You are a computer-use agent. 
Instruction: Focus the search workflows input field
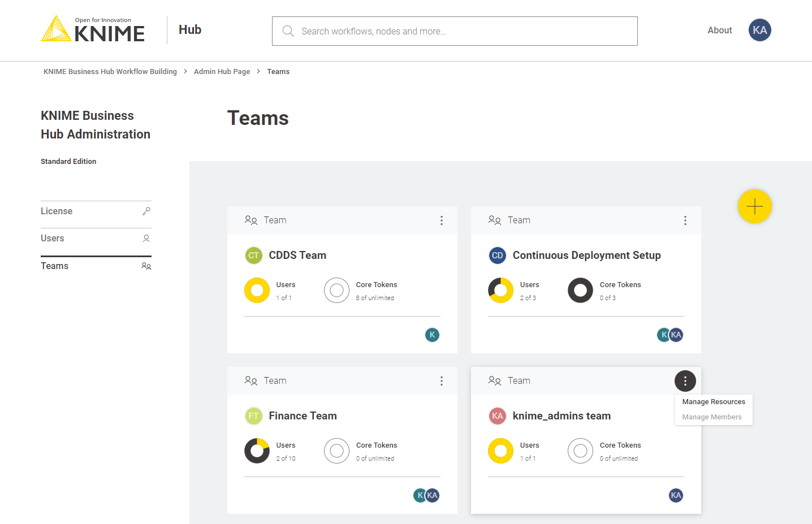(x=455, y=31)
